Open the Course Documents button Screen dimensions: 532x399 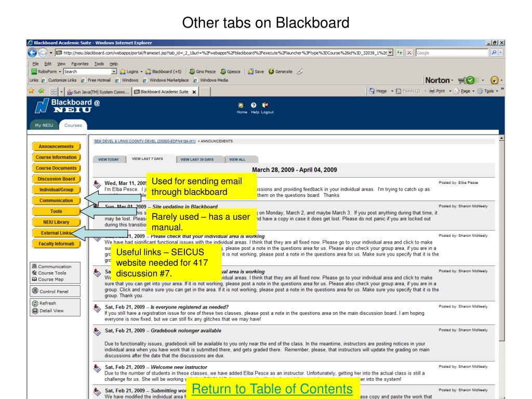(56, 168)
